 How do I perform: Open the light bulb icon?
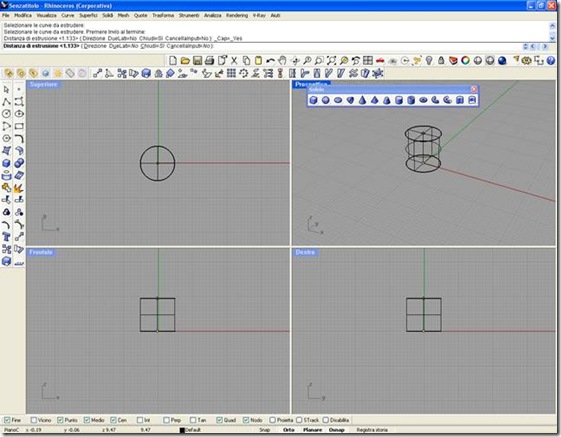(429, 60)
